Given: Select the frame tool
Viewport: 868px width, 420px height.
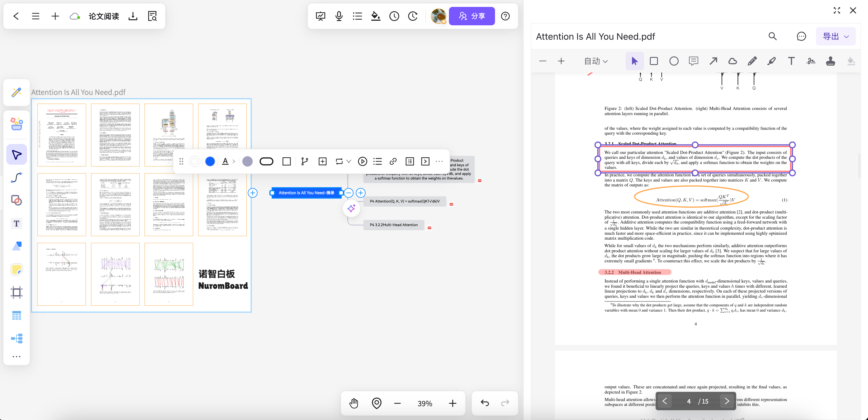Looking at the screenshot, I should [x=16, y=292].
